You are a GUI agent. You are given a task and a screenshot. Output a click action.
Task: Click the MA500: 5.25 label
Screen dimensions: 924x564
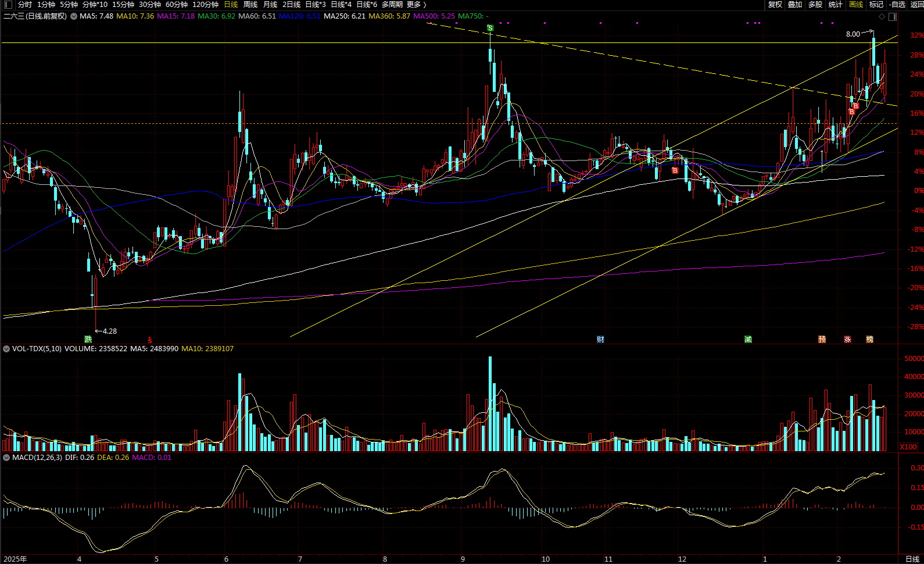pos(434,16)
